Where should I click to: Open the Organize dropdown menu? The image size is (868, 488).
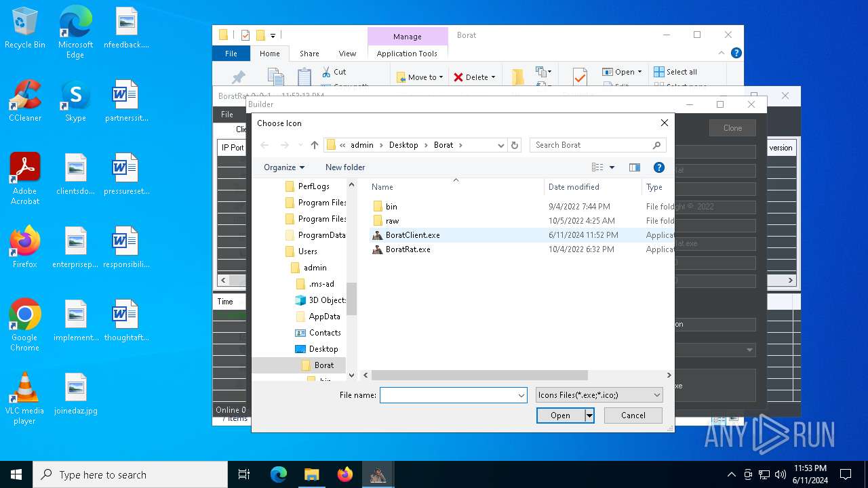pos(284,167)
